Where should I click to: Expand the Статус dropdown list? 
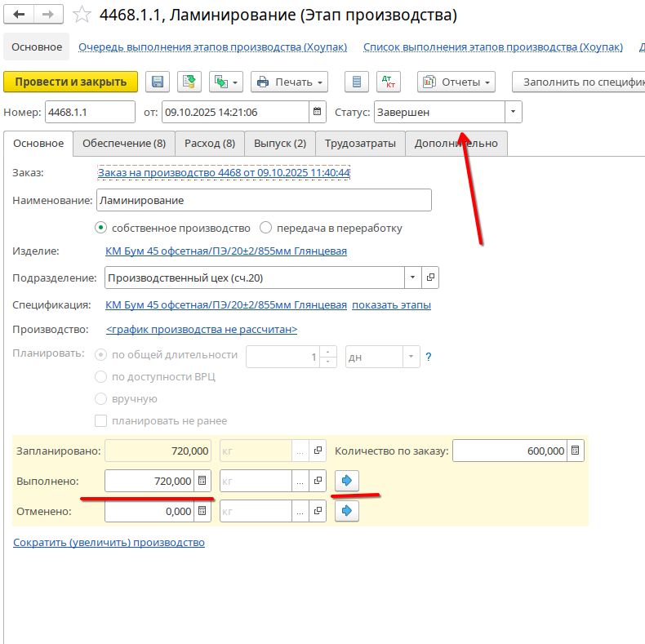click(513, 113)
